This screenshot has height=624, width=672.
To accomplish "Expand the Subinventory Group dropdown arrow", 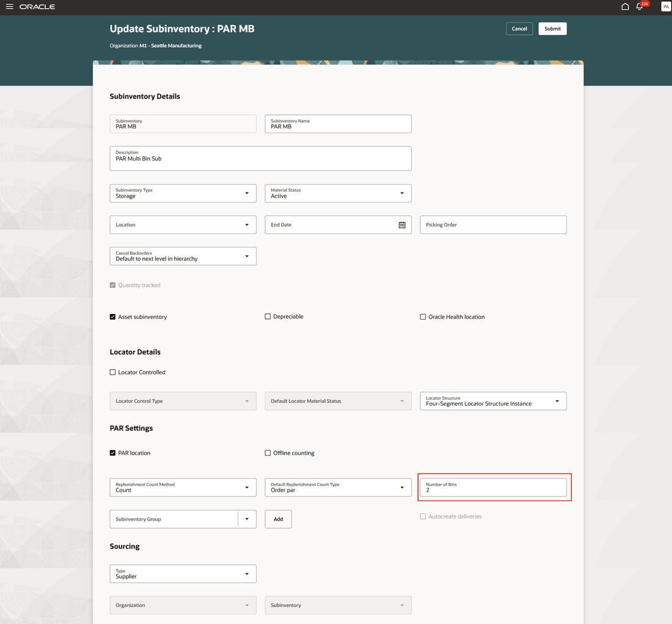I will [247, 519].
